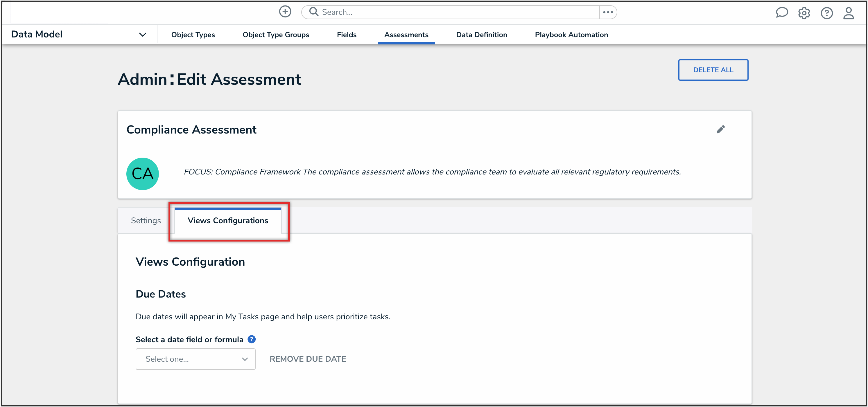Open the user profile icon
This screenshot has width=868, height=407.
tap(849, 13)
